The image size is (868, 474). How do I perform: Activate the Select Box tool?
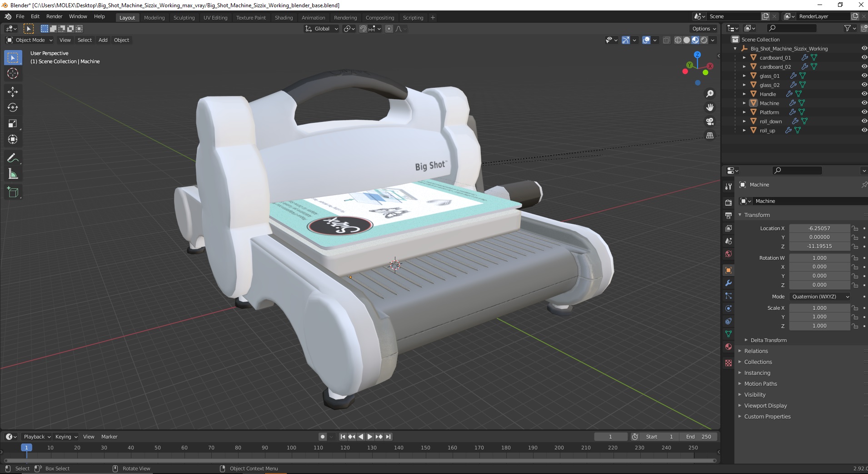click(13, 58)
